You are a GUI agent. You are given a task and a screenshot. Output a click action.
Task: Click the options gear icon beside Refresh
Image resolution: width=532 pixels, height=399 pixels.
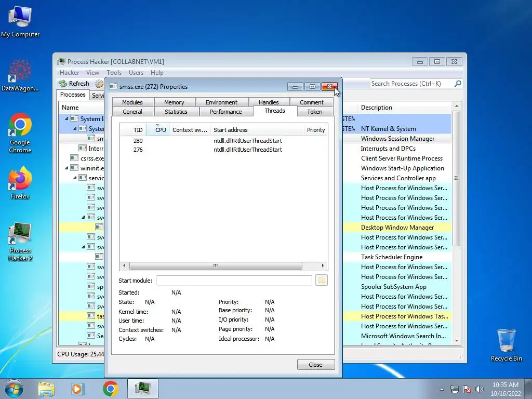99,84
